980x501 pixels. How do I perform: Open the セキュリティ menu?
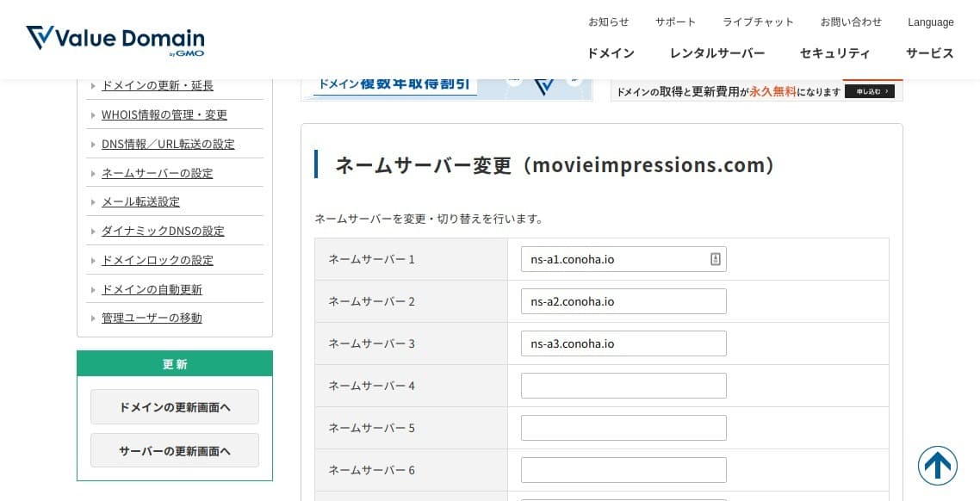[x=834, y=53]
